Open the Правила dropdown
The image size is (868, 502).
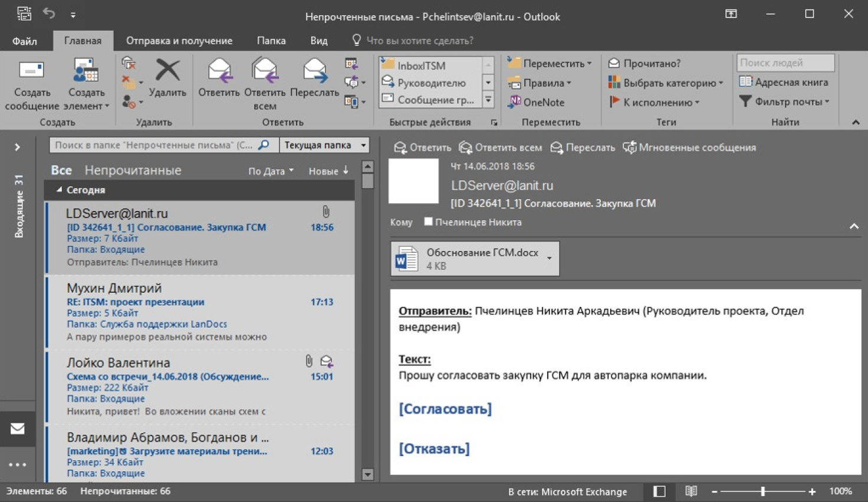point(540,83)
